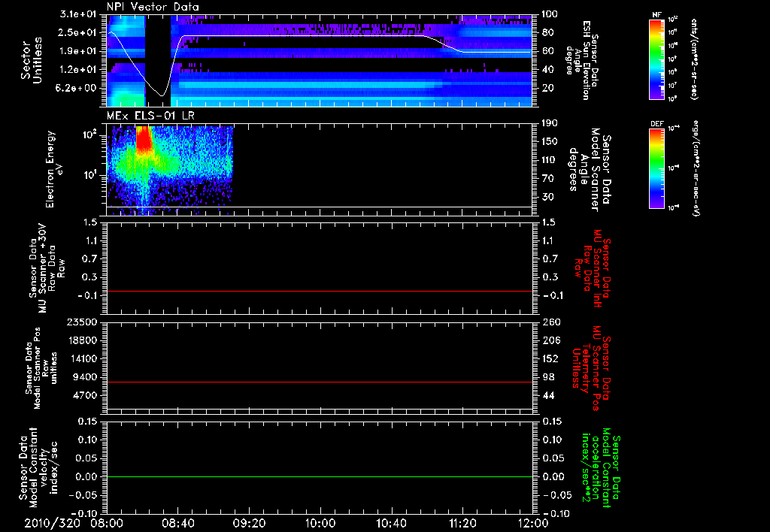Click the '6.2e+00' sector tick value

tap(77, 88)
